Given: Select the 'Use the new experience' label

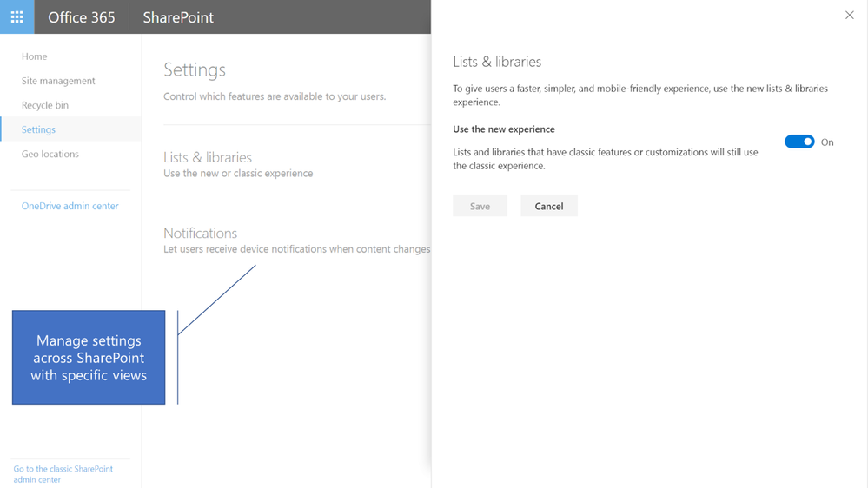Looking at the screenshot, I should (x=504, y=129).
